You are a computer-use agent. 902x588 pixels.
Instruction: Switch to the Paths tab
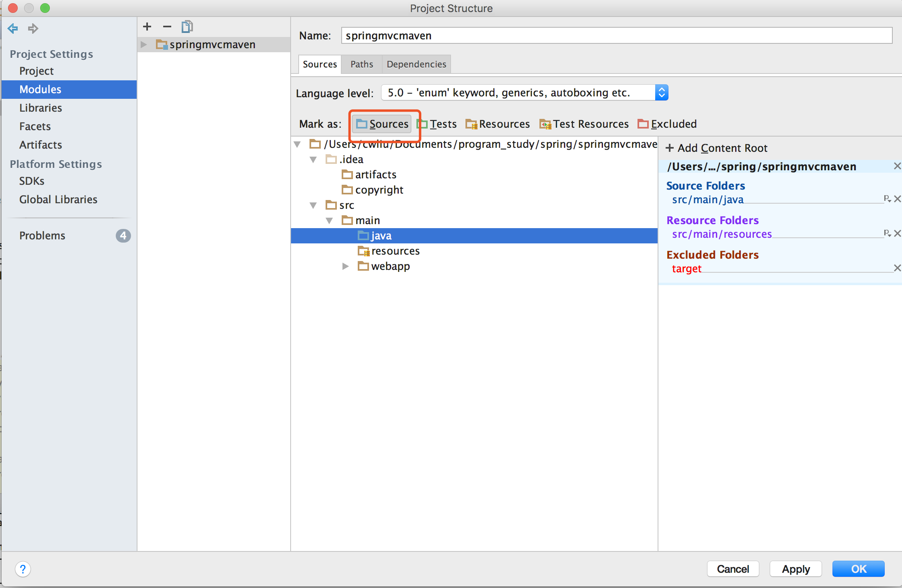click(x=362, y=64)
